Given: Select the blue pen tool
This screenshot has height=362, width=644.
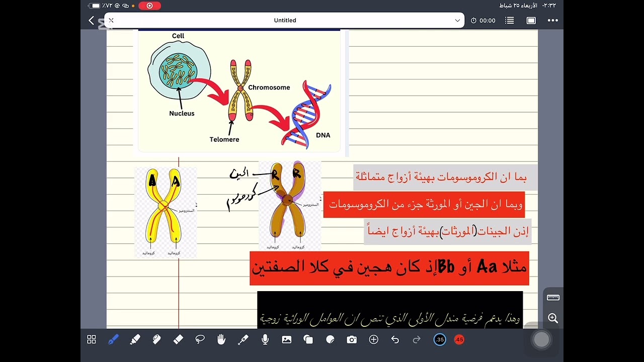Looking at the screenshot, I should [x=113, y=340].
